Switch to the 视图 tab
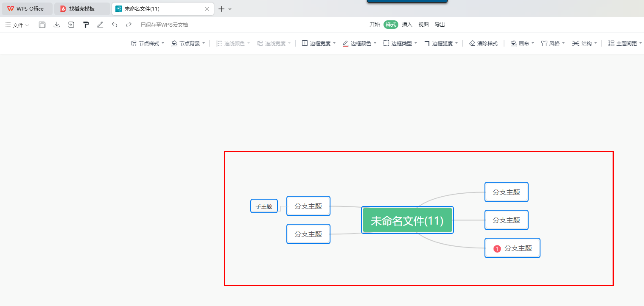644x306 pixels. pos(423,25)
